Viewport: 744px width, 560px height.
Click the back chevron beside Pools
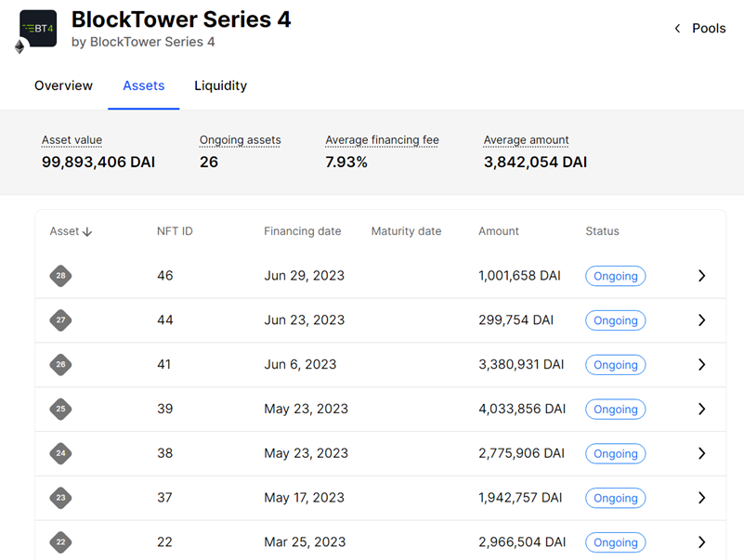[x=677, y=29]
